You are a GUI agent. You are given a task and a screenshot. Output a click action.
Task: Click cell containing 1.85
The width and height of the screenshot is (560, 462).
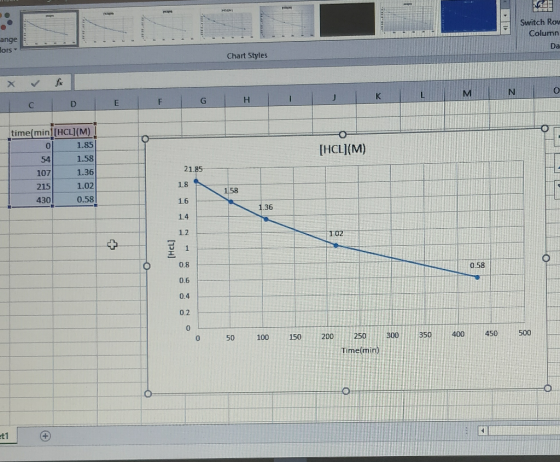click(74, 145)
